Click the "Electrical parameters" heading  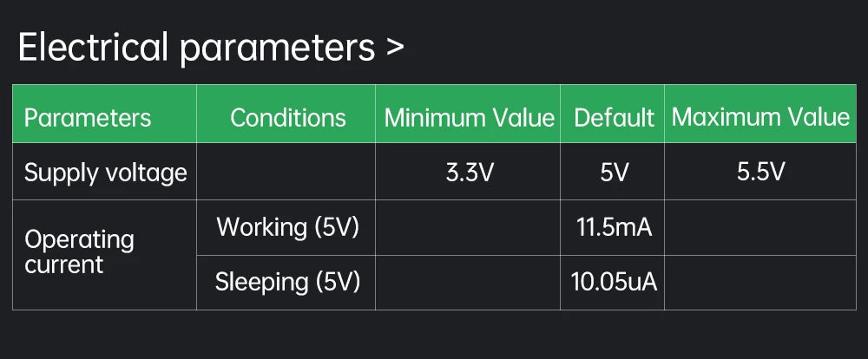[195, 48]
